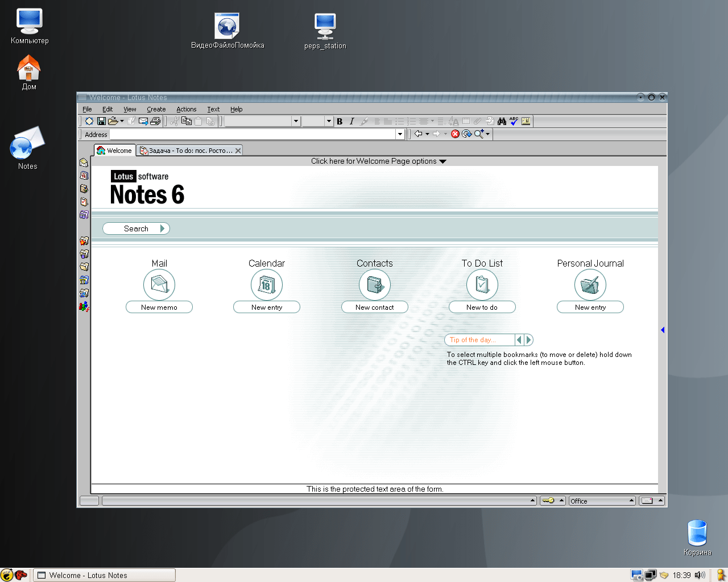728x582 pixels.
Task: Open the plain More Bookmarks folder
Action: pyautogui.click(x=84, y=267)
